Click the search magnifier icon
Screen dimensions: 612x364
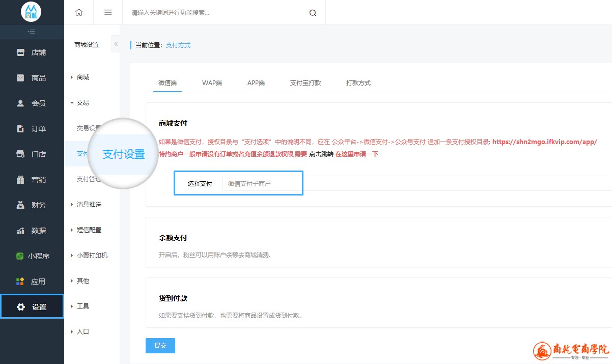[x=313, y=13]
